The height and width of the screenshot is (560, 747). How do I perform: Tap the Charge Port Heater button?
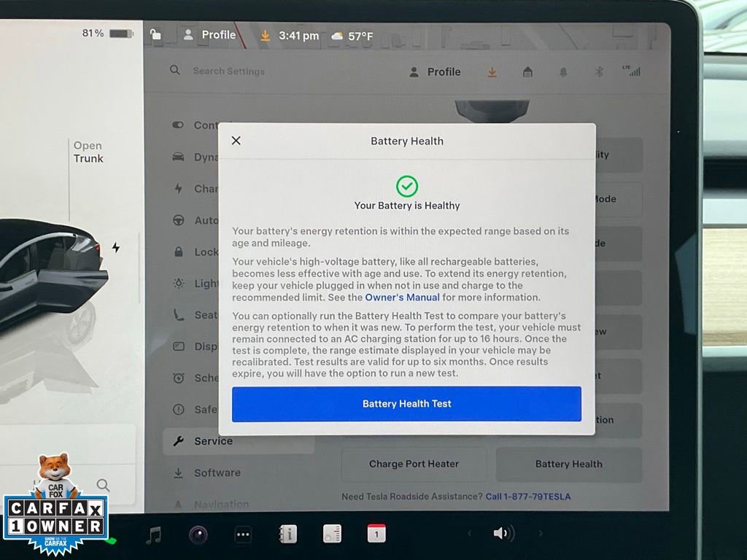[x=414, y=464]
